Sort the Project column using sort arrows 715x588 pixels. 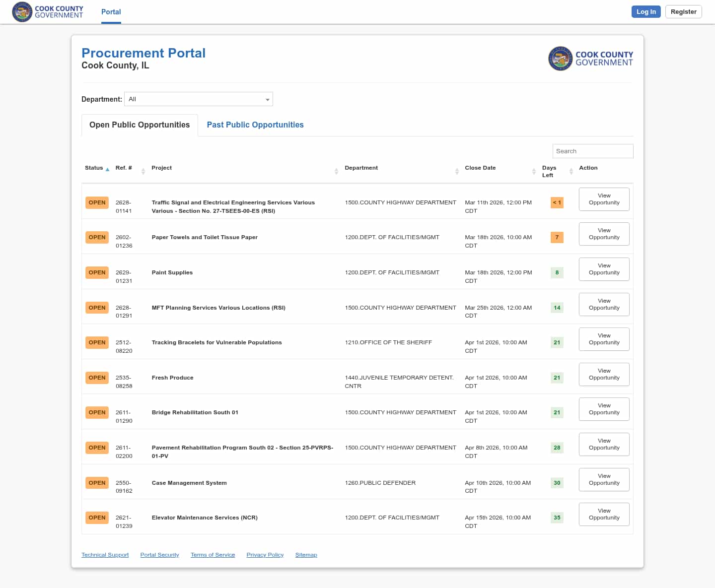coord(336,171)
